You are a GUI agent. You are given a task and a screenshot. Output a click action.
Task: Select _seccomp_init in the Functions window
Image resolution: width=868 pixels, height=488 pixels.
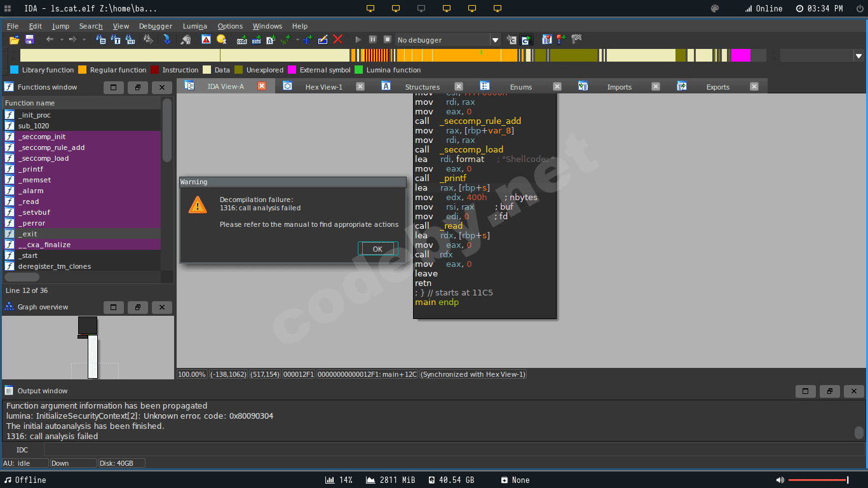(81, 137)
